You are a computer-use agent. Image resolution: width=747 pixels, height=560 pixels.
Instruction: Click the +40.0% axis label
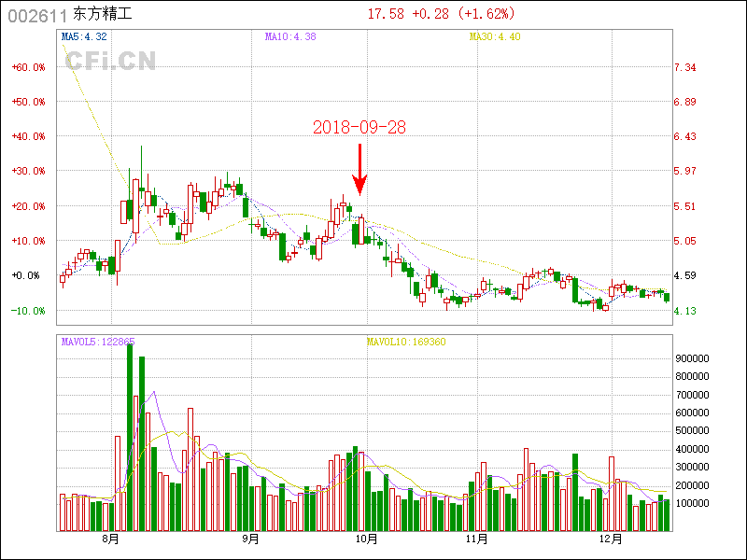(29, 136)
